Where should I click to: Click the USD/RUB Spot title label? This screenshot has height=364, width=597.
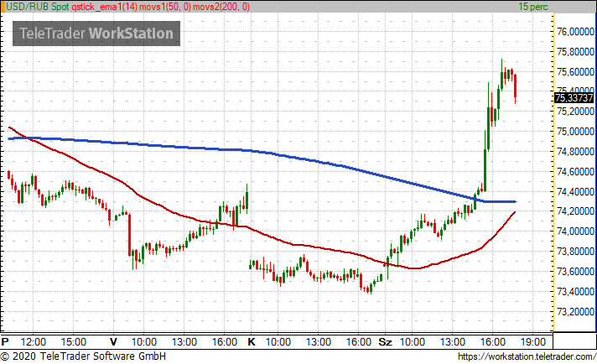tap(37, 7)
